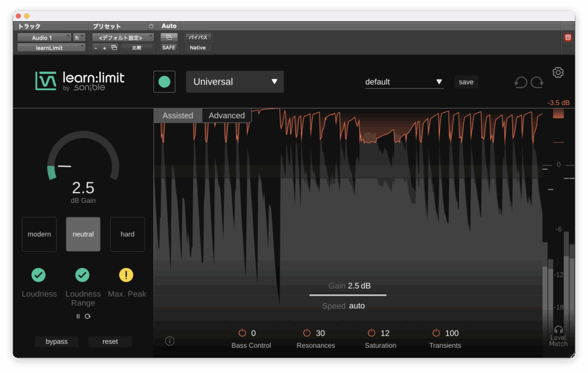Click the undo arrow icon

click(520, 82)
